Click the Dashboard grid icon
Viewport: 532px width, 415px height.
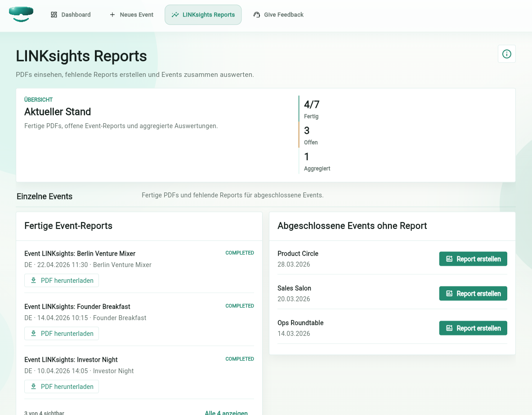coord(54,14)
